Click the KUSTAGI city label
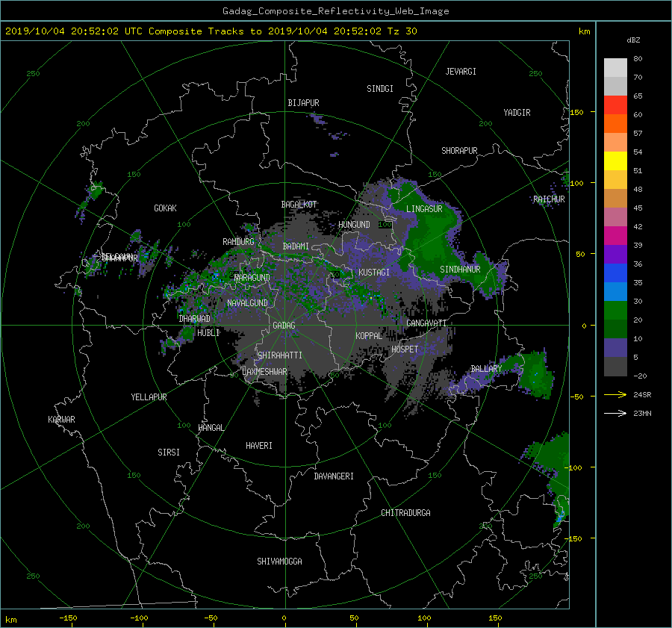The width and height of the screenshot is (672, 628). pyautogui.click(x=374, y=273)
